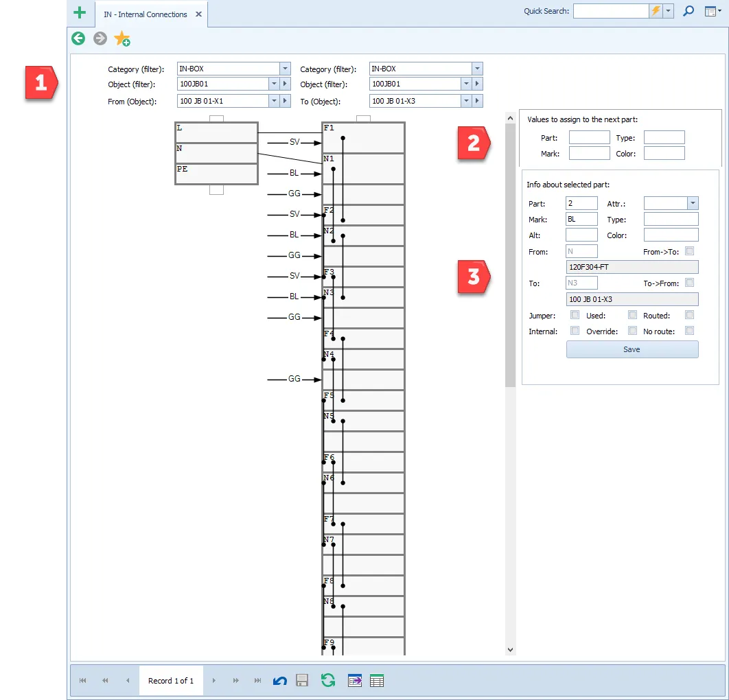This screenshot has height=700, width=729.
Task: Select terminal L in left block
Action: pyautogui.click(x=217, y=132)
